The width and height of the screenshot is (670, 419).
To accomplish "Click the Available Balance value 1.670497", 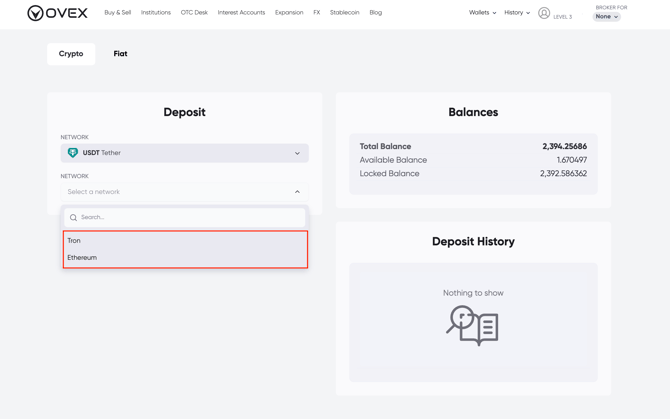I will 572,160.
